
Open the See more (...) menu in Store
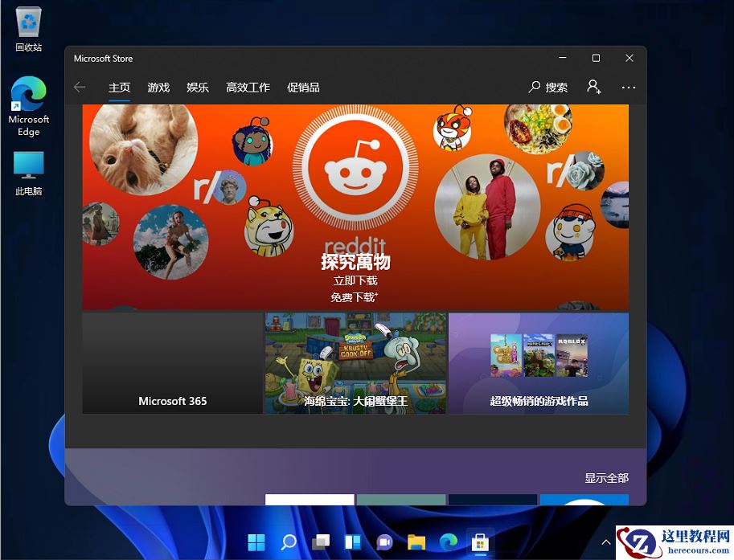click(x=629, y=87)
